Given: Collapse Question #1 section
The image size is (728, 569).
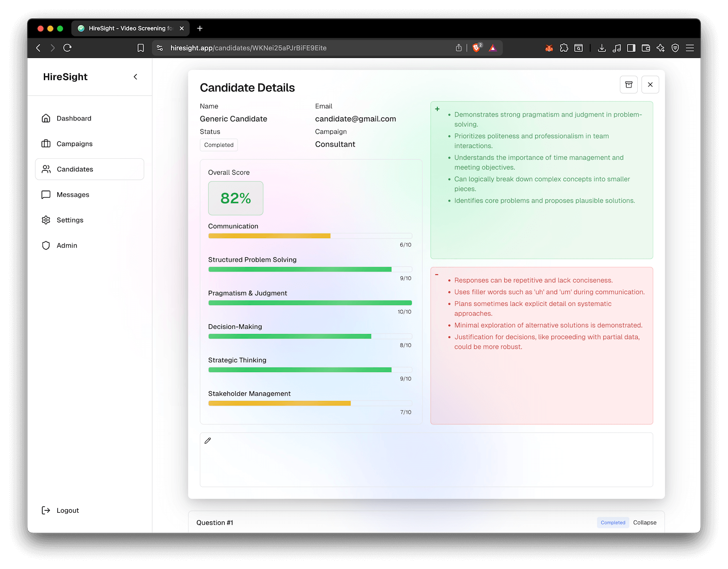Looking at the screenshot, I should [x=645, y=522].
